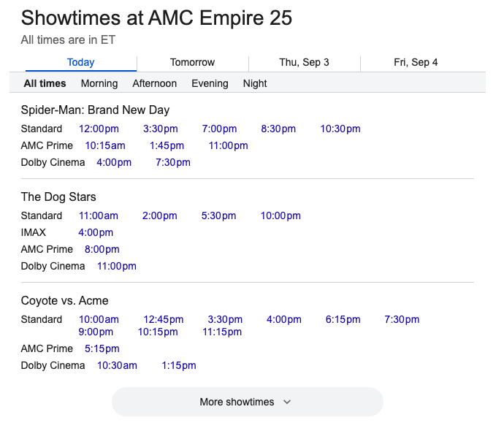Open Spider-Man AMC Prime 11:00pm showtime
The image size is (504, 431).
point(228,145)
